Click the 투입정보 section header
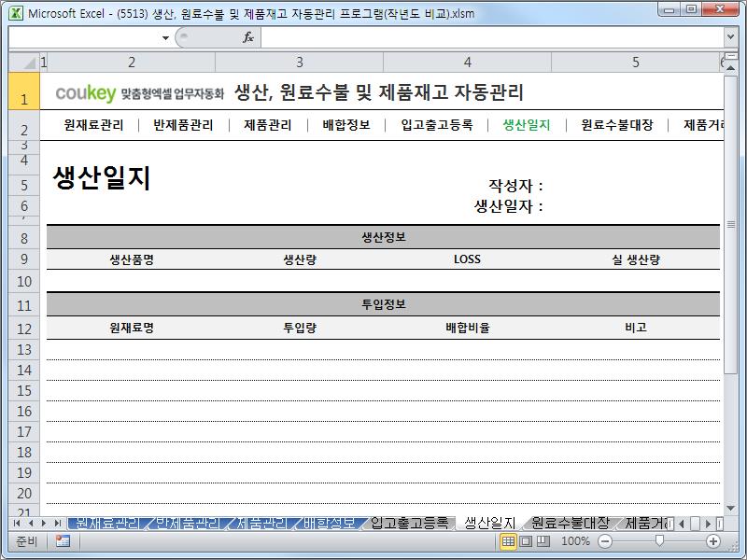The image size is (747, 560). 384,304
